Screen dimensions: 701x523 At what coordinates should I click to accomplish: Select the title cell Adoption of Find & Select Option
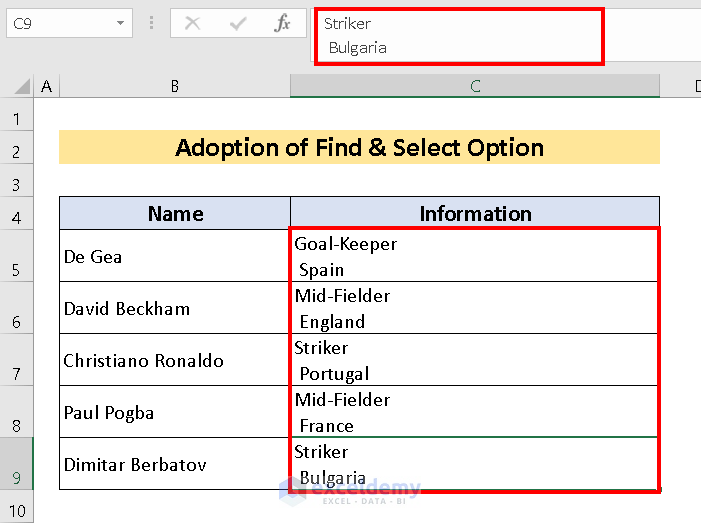[x=359, y=148]
